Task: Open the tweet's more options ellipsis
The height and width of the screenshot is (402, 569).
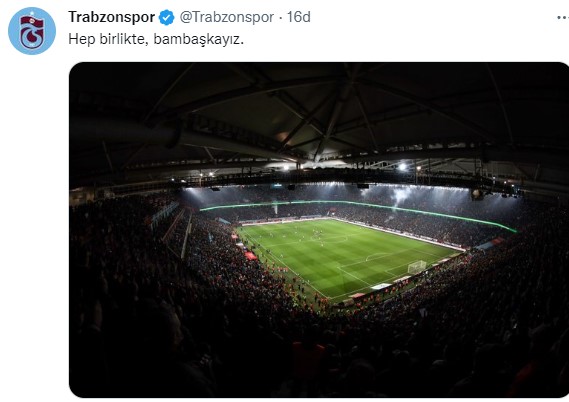Action: (563, 17)
